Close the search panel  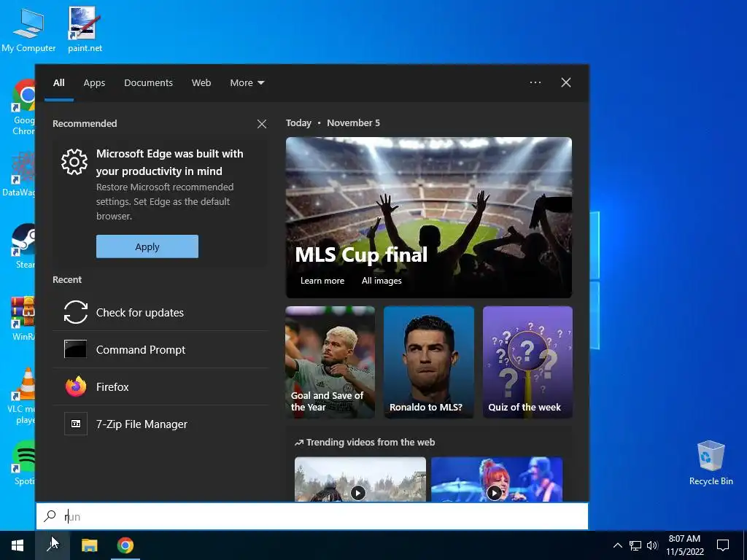566,82
